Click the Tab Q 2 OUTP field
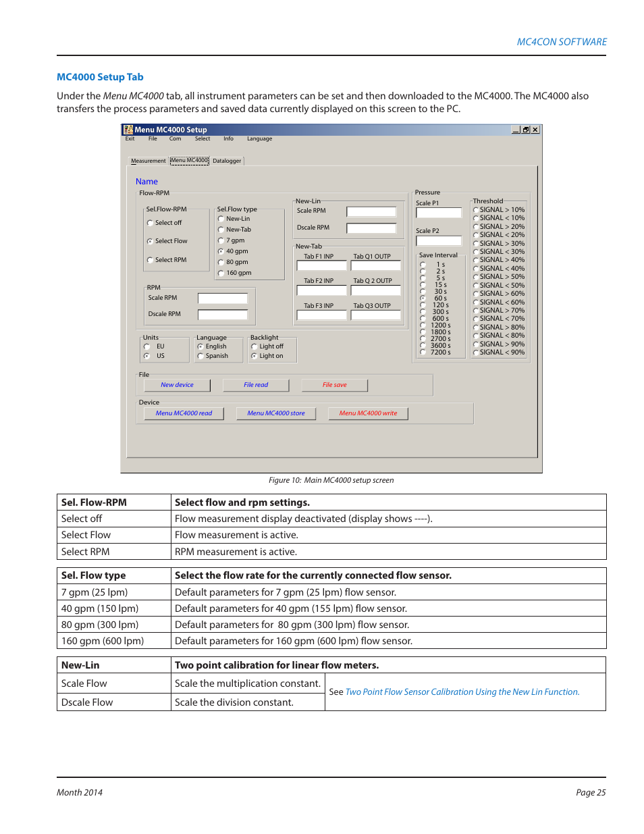The width and height of the screenshot is (644, 834). [376, 290]
